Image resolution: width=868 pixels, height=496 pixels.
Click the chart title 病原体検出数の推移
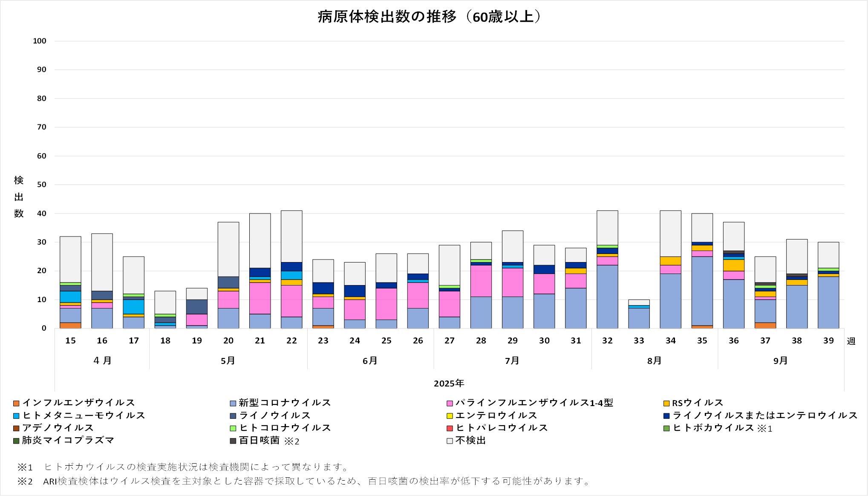tap(429, 17)
